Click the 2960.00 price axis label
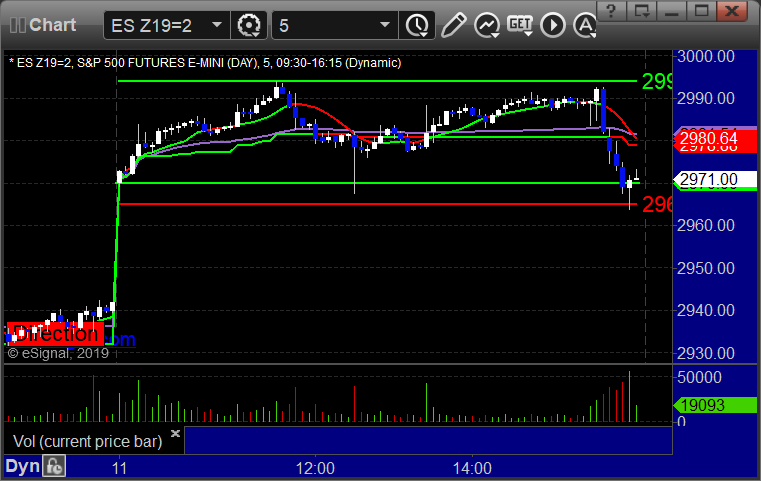The width and height of the screenshot is (761, 481). point(705,225)
